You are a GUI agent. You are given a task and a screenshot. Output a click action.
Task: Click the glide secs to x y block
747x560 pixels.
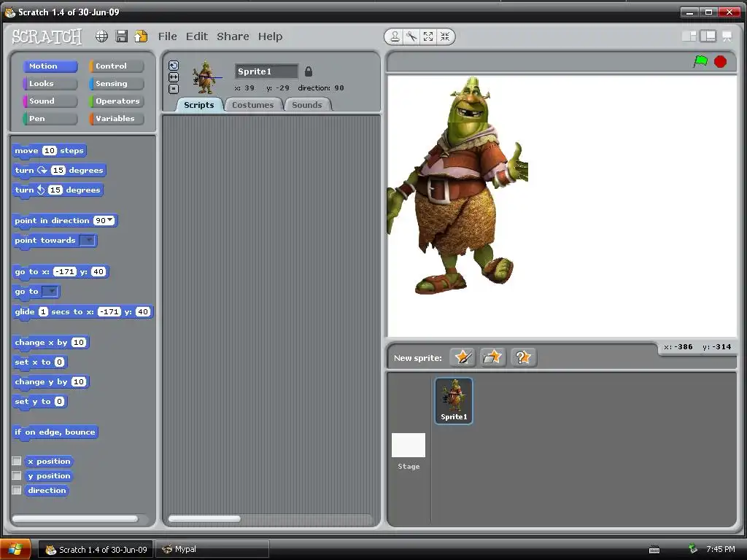pyautogui.click(x=83, y=312)
